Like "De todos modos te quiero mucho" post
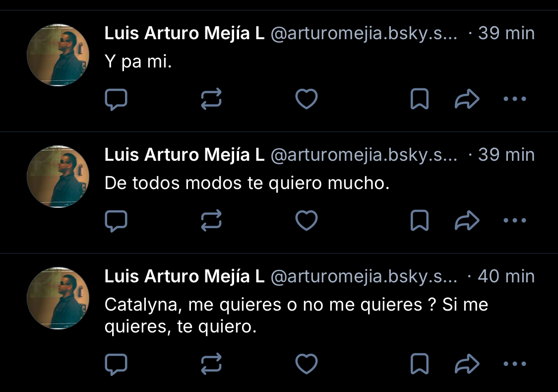The width and height of the screenshot is (558, 392). 306,221
